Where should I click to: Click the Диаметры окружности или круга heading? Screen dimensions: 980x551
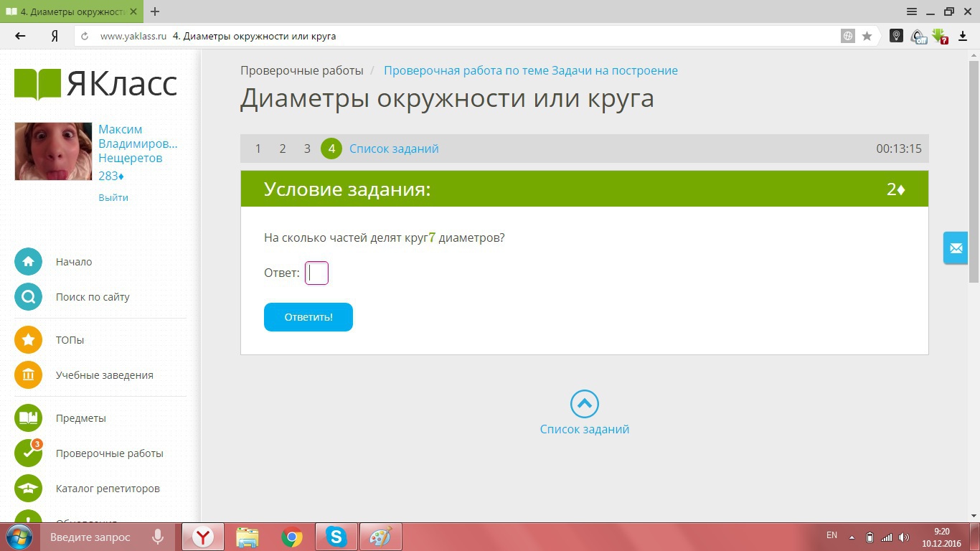point(447,98)
